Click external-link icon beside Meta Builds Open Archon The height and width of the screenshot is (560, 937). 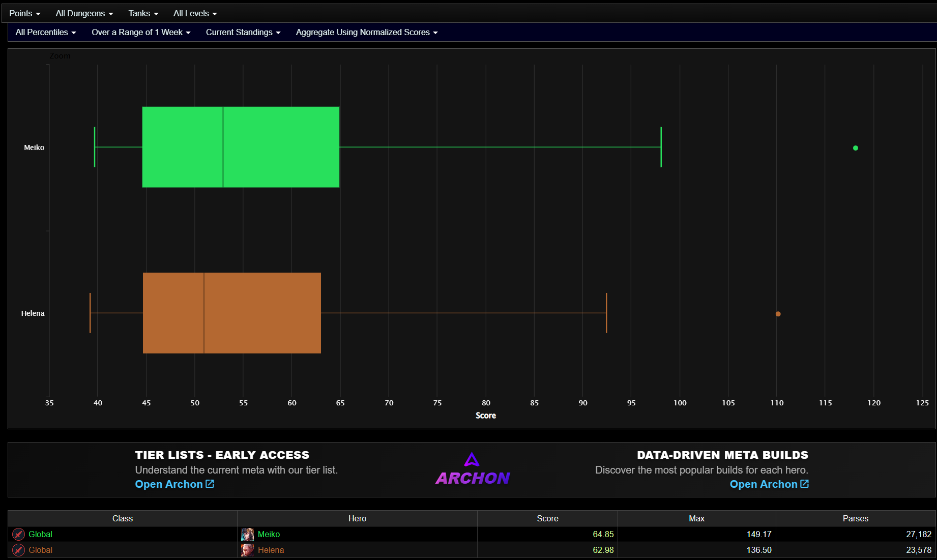coord(804,484)
